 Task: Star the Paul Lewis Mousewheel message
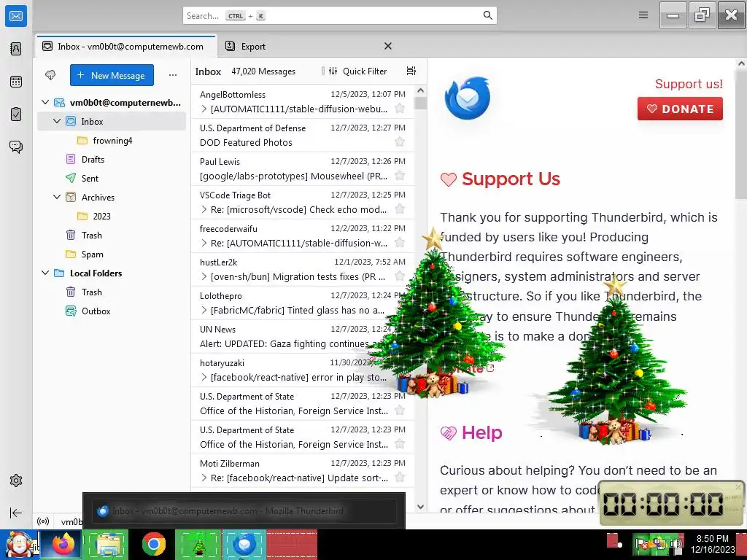(x=400, y=176)
